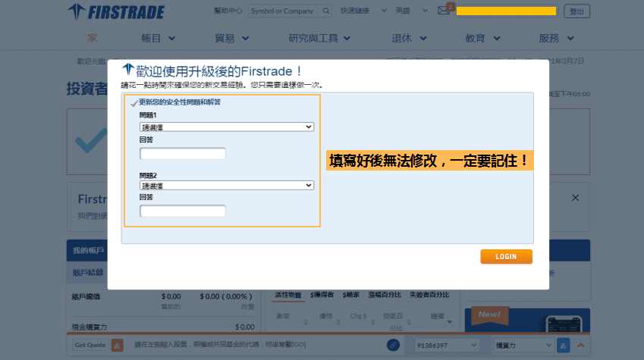Click the answer field for 問題2
This screenshot has width=644, height=360.
182,211
